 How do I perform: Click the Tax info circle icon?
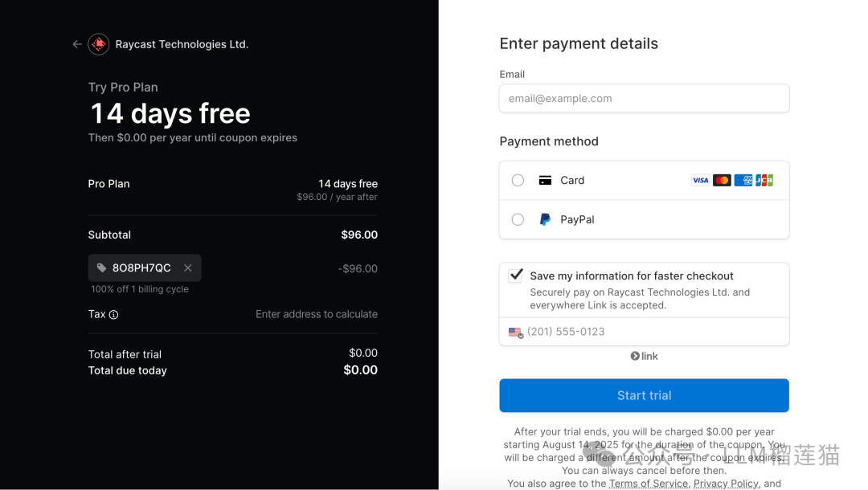point(113,315)
